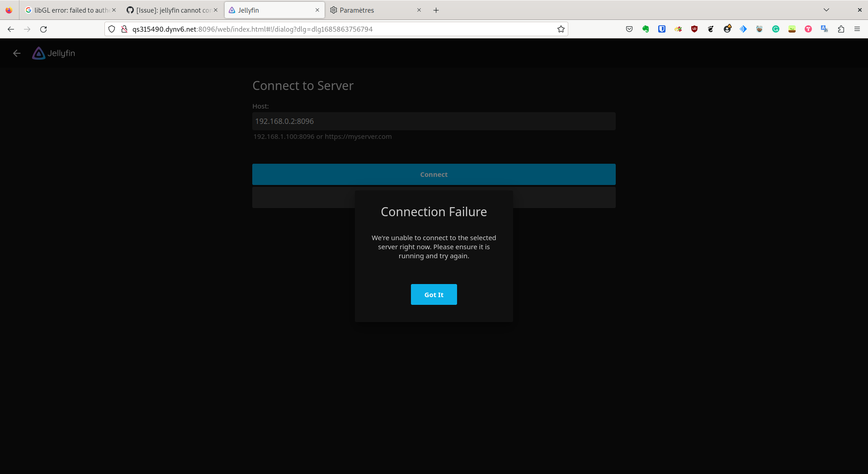Click the Jellyfin logo in the header
Viewport: 868px width, 474px height.
(39, 53)
